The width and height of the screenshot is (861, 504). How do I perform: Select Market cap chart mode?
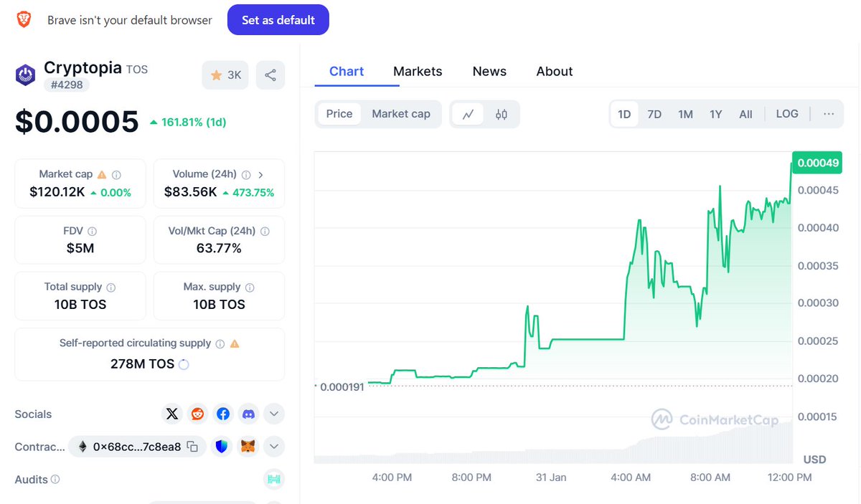[x=401, y=114]
